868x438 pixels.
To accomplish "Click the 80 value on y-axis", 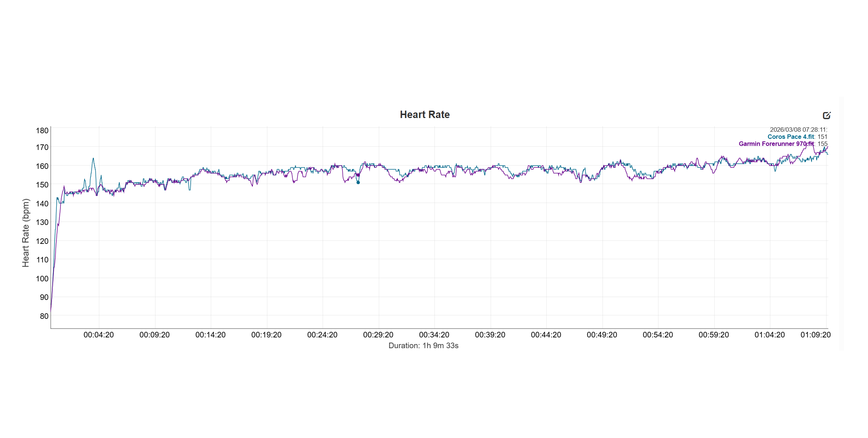I will pyautogui.click(x=44, y=316).
